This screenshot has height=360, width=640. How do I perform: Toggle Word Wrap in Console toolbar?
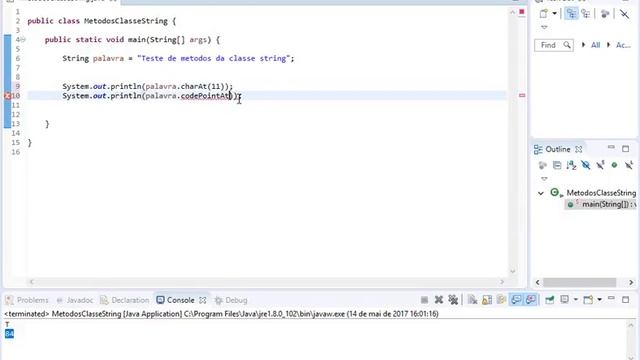pos(501,300)
